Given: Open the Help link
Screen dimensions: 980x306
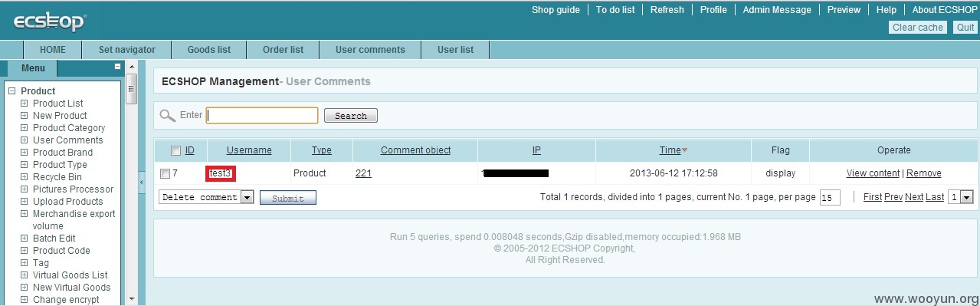Looking at the screenshot, I should coord(887,10).
